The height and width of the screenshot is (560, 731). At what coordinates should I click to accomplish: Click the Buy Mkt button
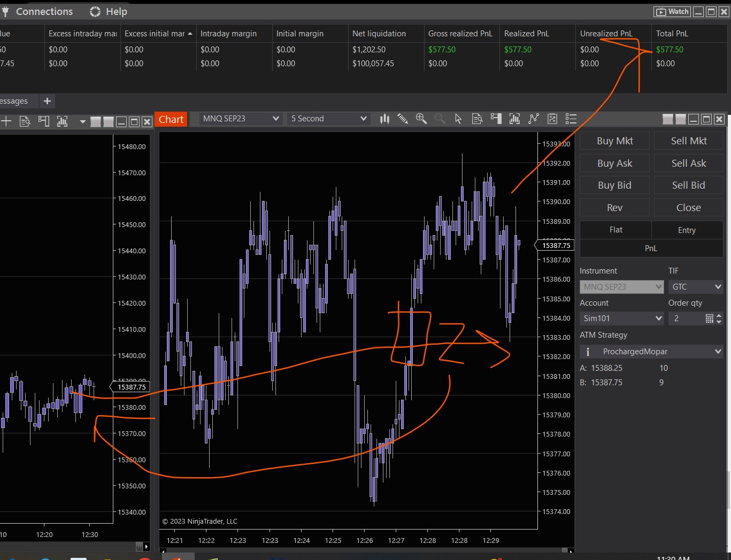point(615,141)
